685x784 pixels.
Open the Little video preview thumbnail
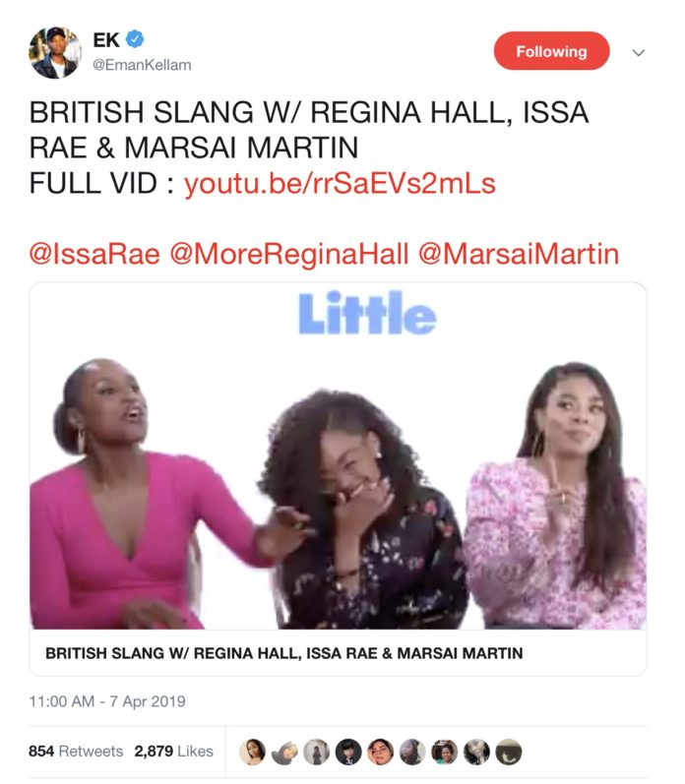point(338,456)
